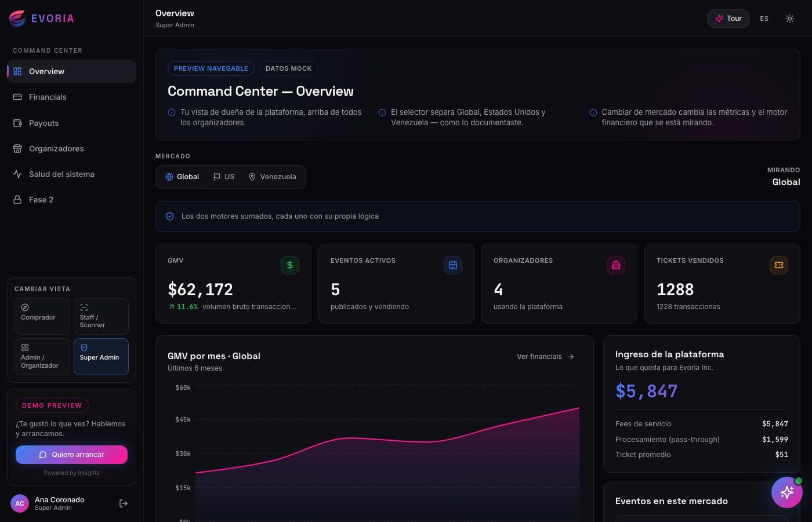Open Salud del sistema page

click(x=71, y=174)
